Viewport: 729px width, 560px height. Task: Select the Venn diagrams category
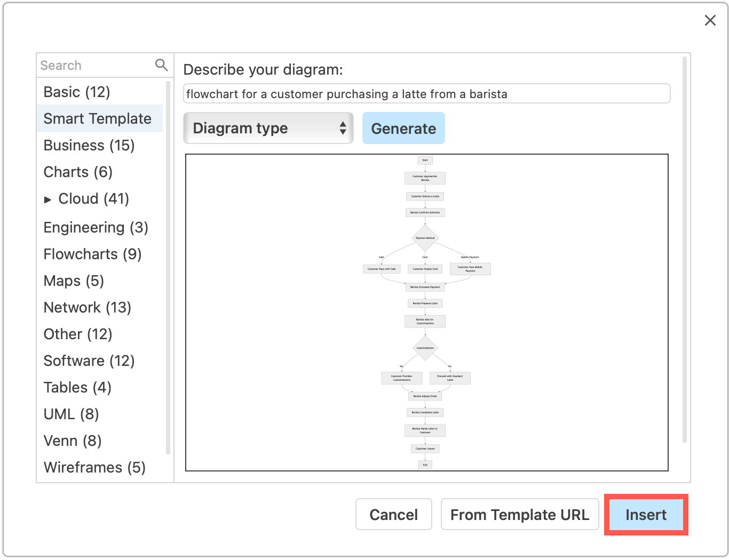tap(73, 441)
